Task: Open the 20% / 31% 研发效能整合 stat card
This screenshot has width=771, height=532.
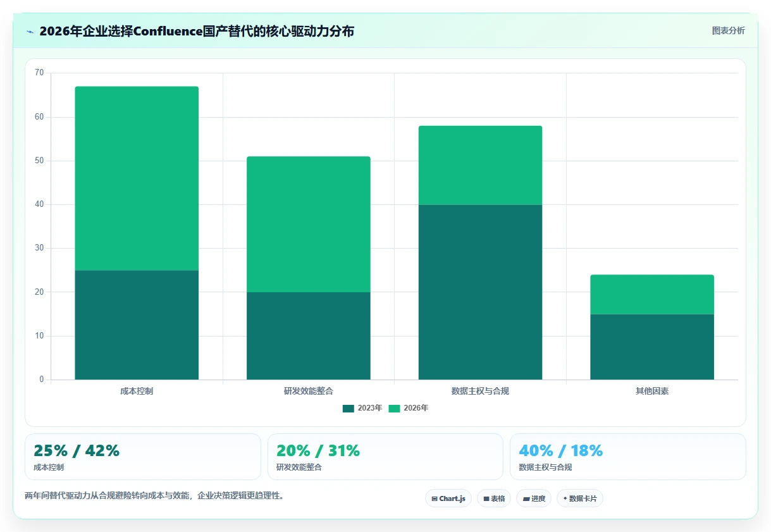Action: point(385,457)
